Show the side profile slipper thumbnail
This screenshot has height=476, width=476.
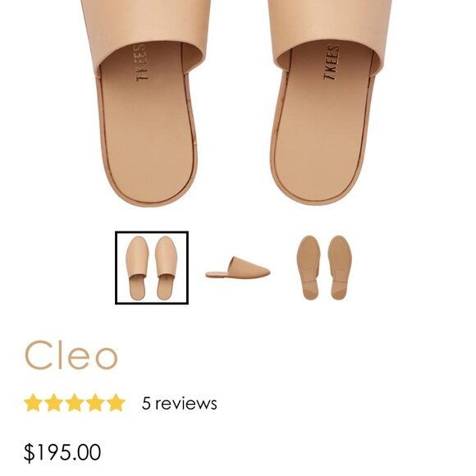click(238, 268)
